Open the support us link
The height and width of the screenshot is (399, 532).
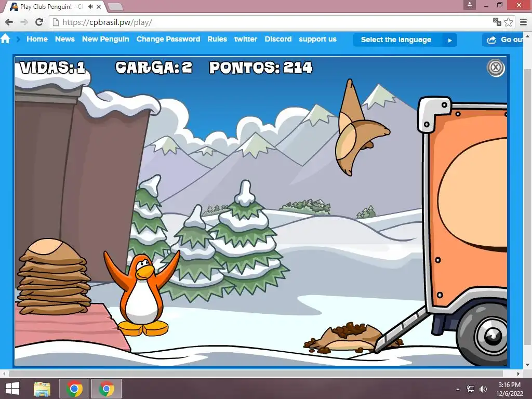[317, 39]
